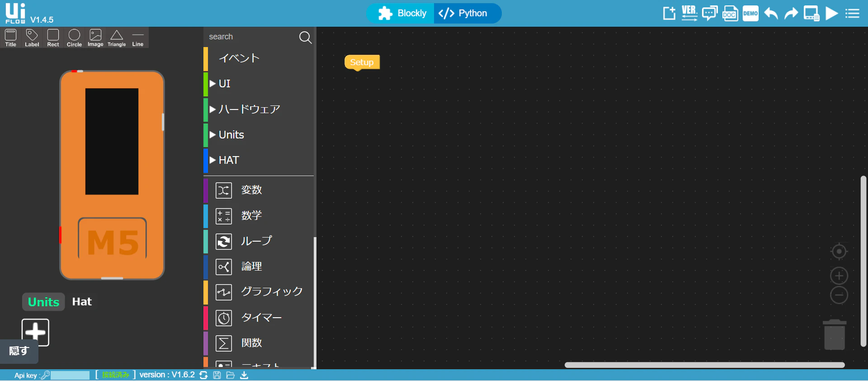Add a Triangle shape to the screen
The height and width of the screenshot is (381, 868).
[x=117, y=38]
